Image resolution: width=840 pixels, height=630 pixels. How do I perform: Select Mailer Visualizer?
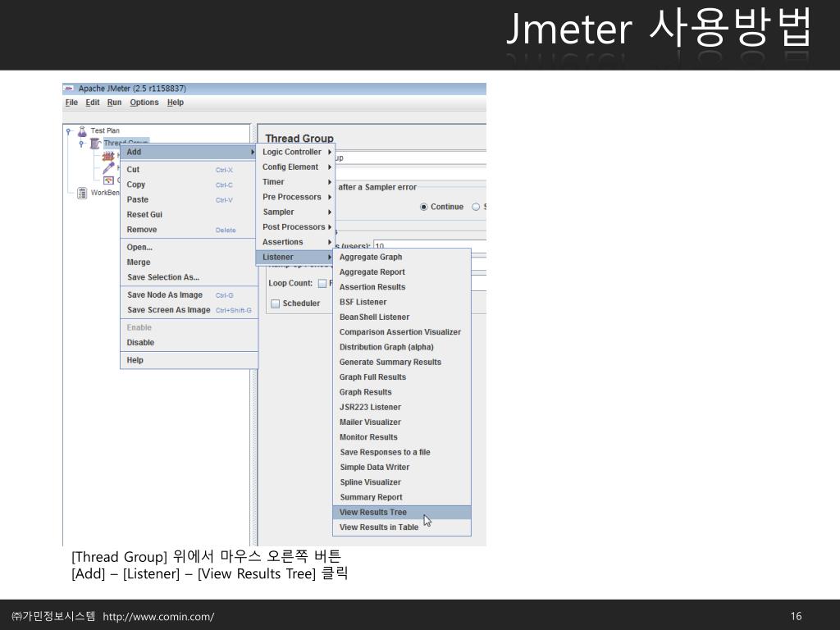tap(402, 422)
